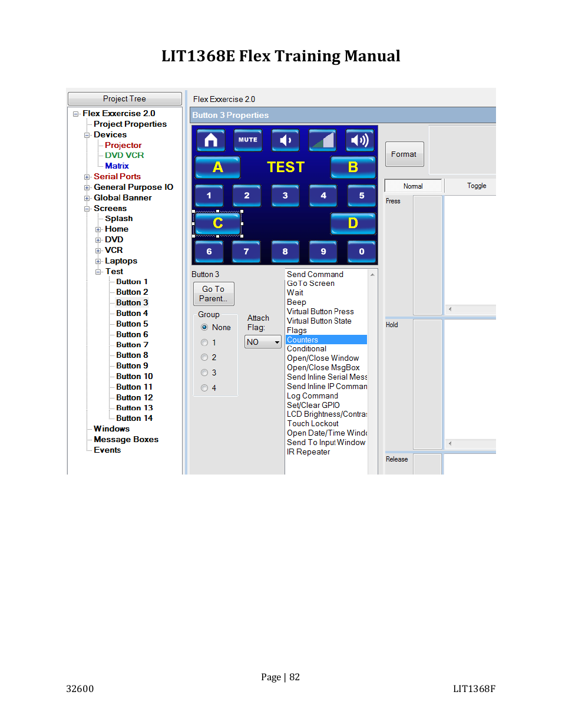Image resolution: width=562 pixels, height=728 pixels.
Task: Select numeric button 9 in preview
Action: click(x=323, y=252)
